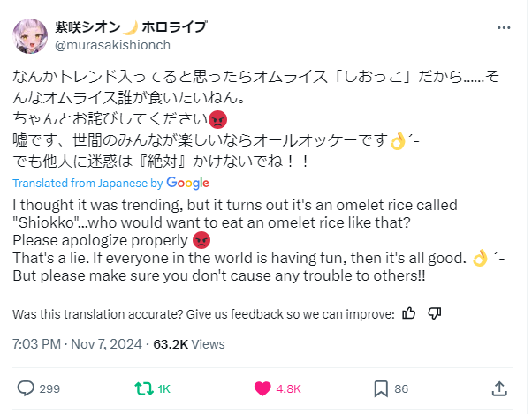View the 63.2K Views count
Viewport: 532px width, 414px height.
tap(189, 344)
